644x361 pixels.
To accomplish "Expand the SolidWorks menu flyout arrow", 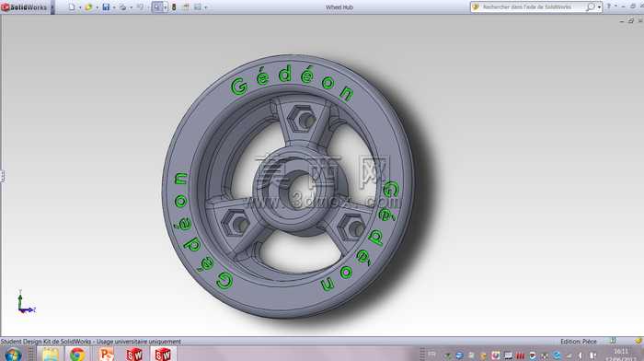I will 52,7.
